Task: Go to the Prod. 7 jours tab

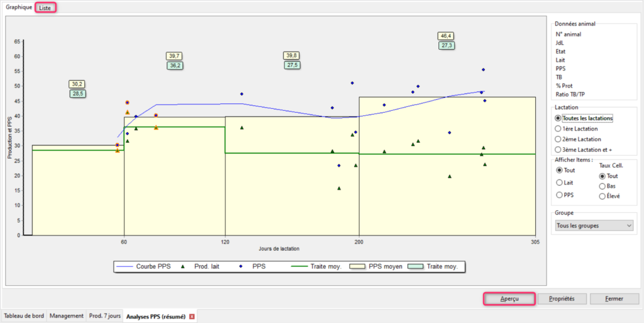Action: coord(104,316)
